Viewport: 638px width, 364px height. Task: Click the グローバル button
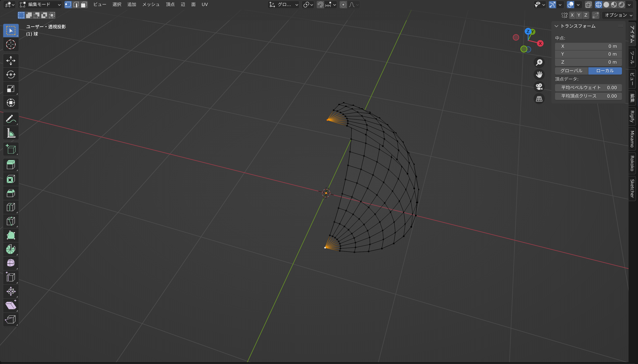pos(572,71)
